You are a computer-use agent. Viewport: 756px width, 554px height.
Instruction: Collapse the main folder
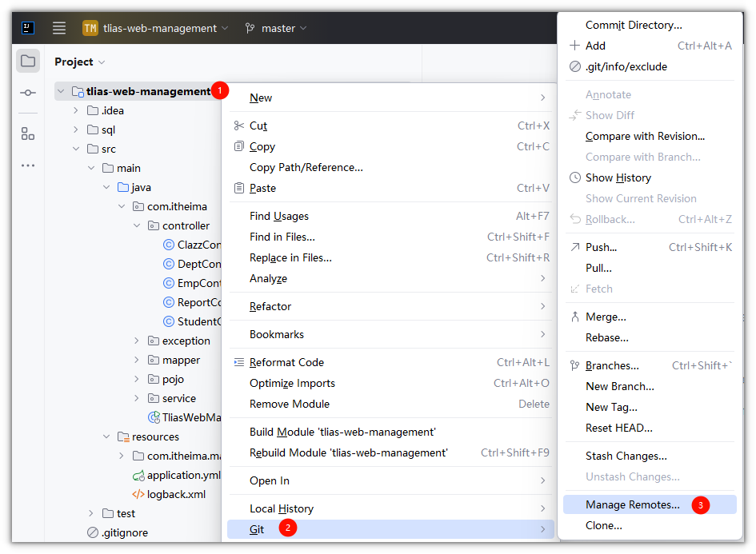[91, 168]
